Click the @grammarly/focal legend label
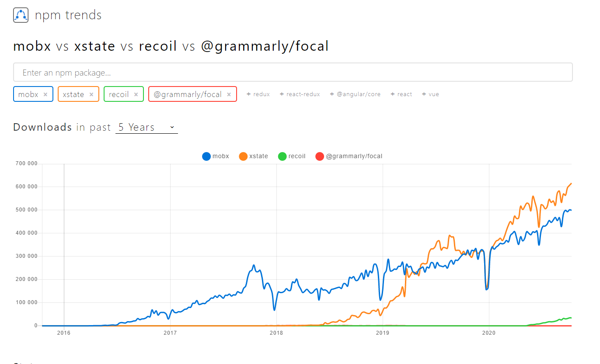The height and width of the screenshot is (364, 600). (x=354, y=156)
